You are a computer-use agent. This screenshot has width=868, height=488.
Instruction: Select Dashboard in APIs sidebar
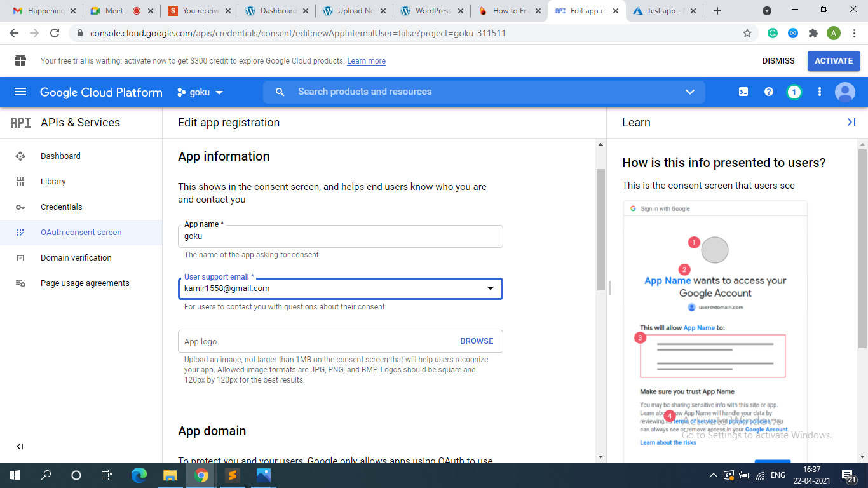click(60, 156)
